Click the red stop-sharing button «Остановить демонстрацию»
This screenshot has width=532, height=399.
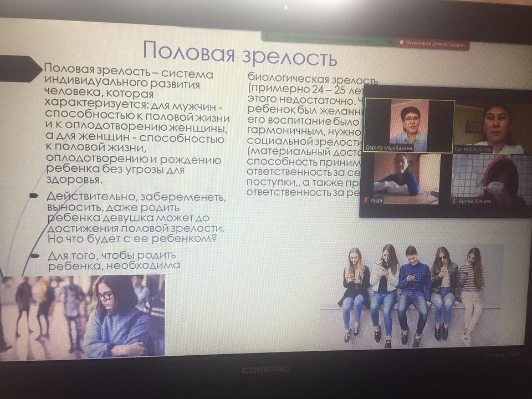[x=433, y=44]
